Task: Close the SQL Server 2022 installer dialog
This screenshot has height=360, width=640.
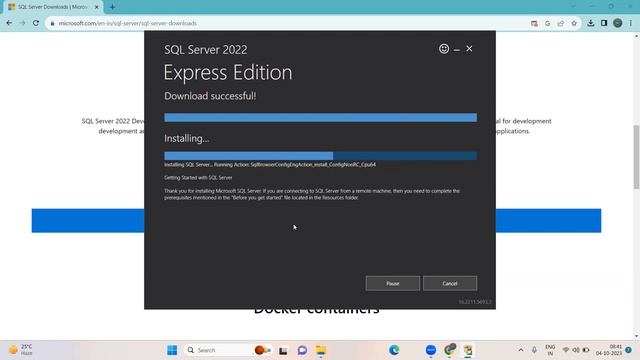Action: tap(469, 49)
